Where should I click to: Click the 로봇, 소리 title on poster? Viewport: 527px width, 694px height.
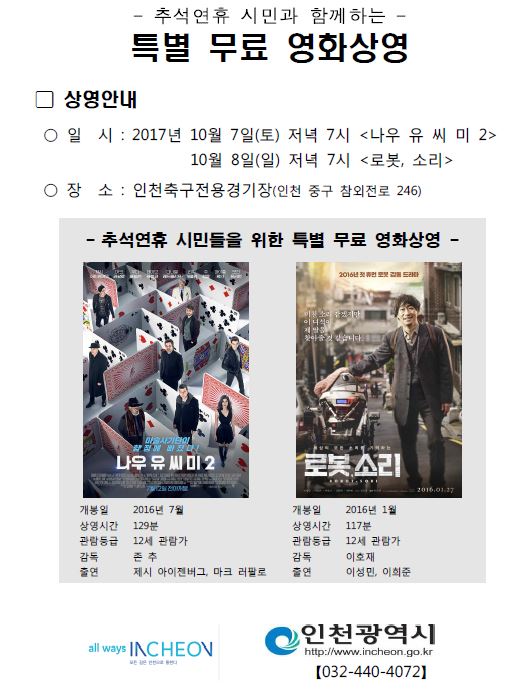pyautogui.click(x=352, y=466)
